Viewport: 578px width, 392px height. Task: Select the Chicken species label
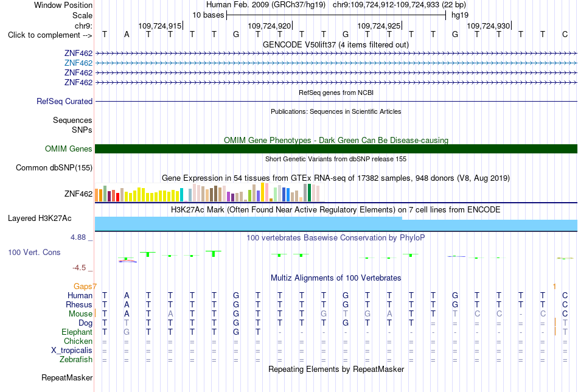(78, 341)
